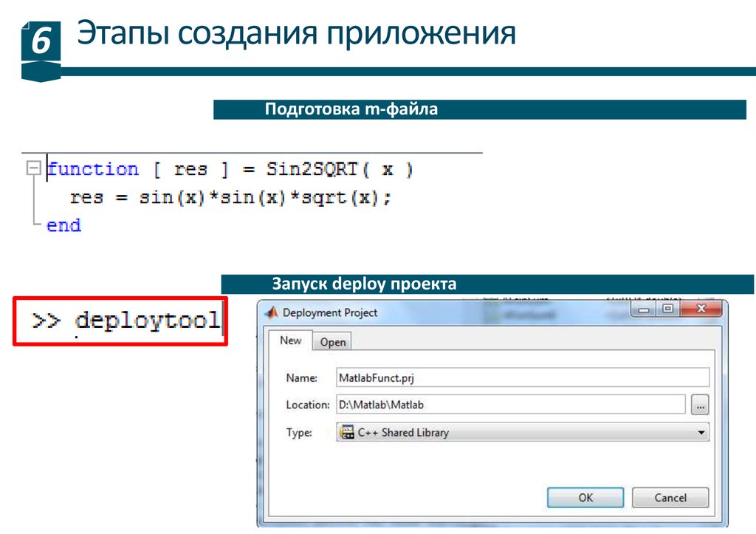This screenshot has width=756, height=534.
Task: Click the Name field containing MatlabFunct.prj
Action: (x=521, y=377)
